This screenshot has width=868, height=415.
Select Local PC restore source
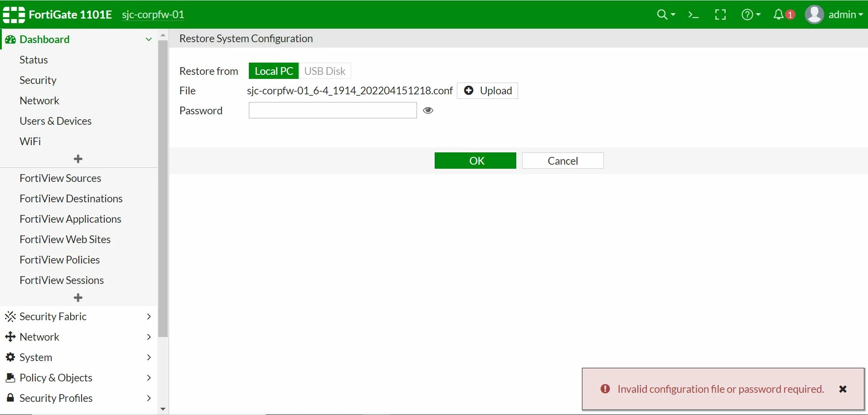point(274,71)
